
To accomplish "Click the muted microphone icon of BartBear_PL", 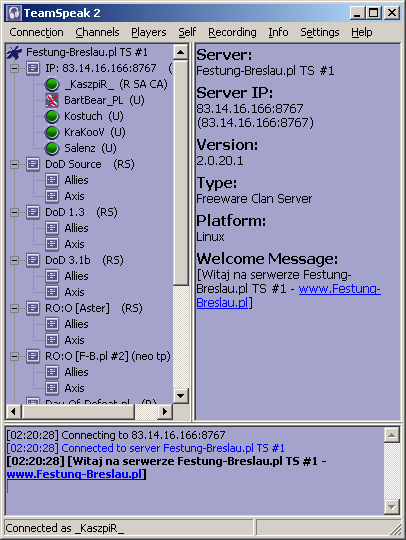I will coord(52,100).
